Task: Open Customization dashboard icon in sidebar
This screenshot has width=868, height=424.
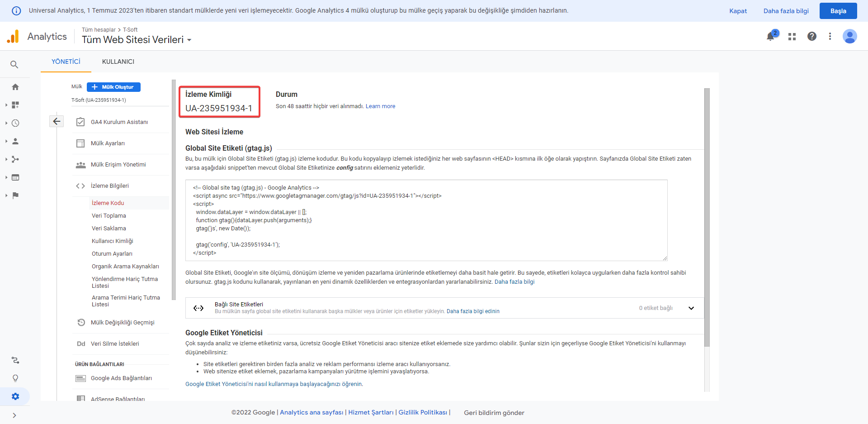Action: [15, 105]
